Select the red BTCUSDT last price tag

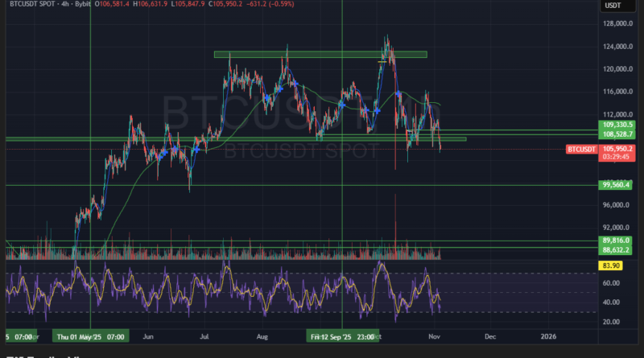point(580,149)
